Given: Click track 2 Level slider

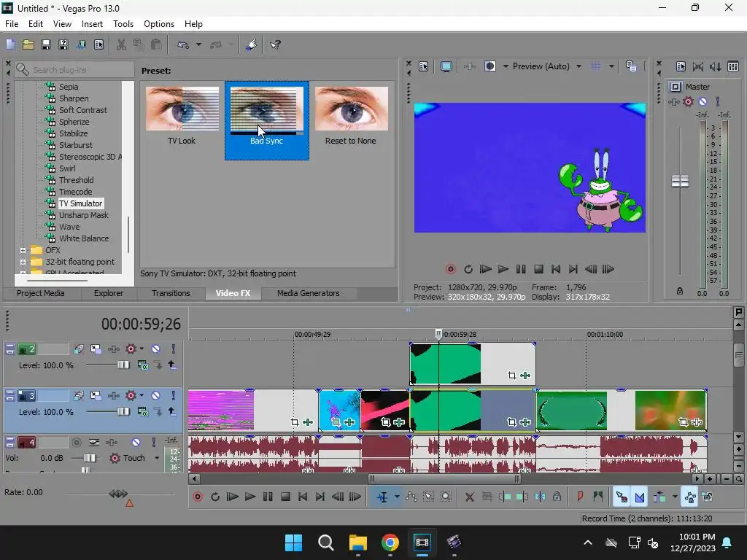Looking at the screenshot, I should tap(123, 365).
